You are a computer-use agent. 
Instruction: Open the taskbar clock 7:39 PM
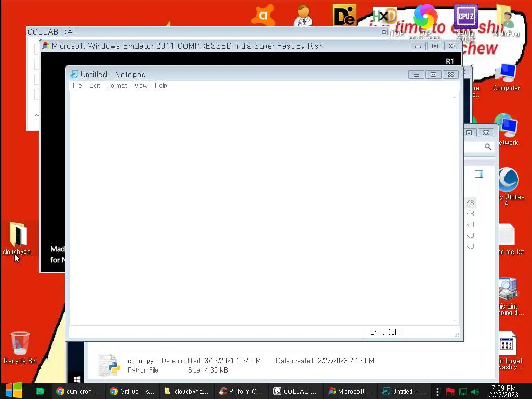tap(503, 391)
